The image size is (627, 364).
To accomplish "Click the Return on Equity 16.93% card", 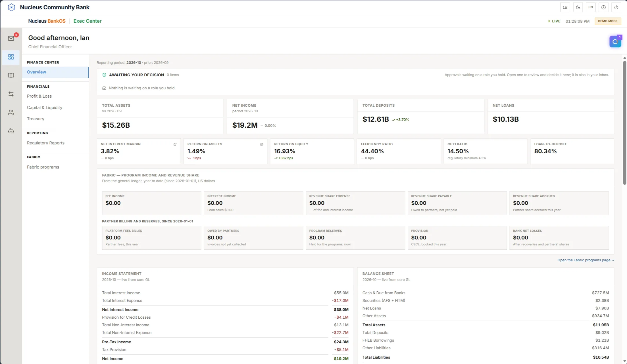I will pyautogui.click(x=312, y=151).
